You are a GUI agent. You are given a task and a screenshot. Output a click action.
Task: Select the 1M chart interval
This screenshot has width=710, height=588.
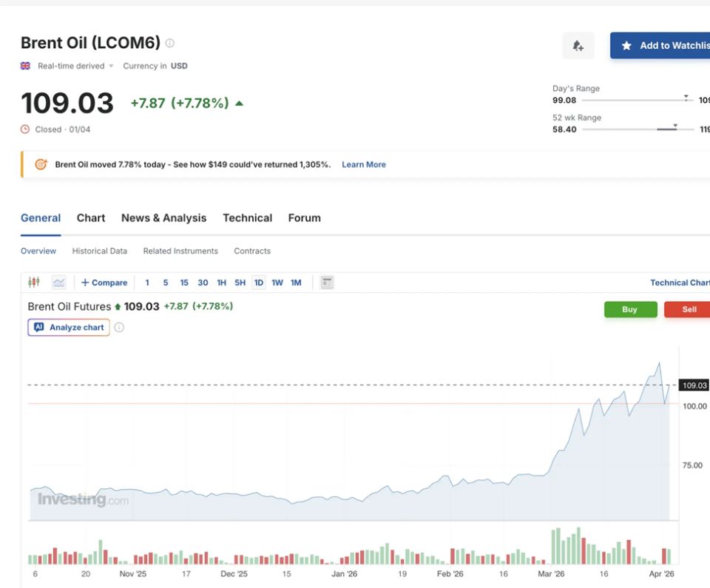(x=296, y=283)
